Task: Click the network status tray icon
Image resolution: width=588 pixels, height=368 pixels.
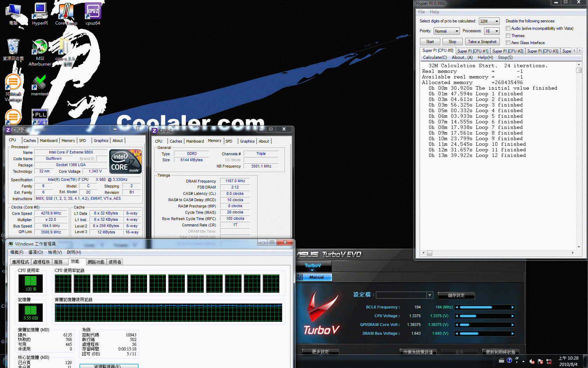Action: [549, 361]
